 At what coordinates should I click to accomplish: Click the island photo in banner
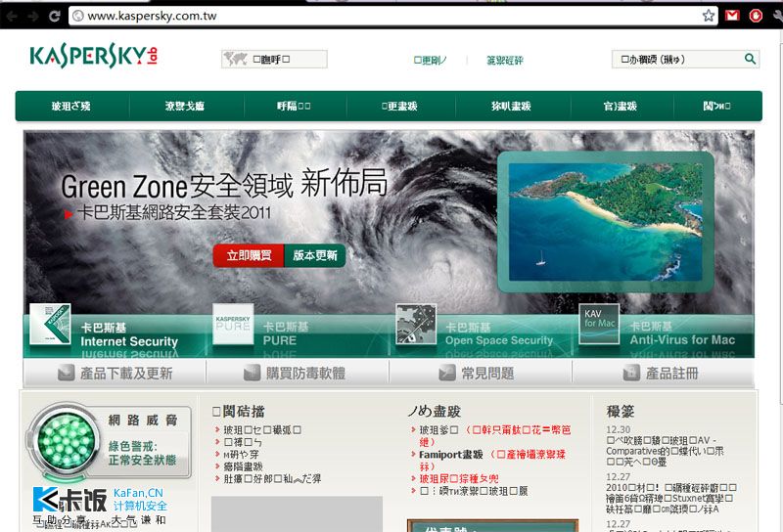click(x=605, y=222)
